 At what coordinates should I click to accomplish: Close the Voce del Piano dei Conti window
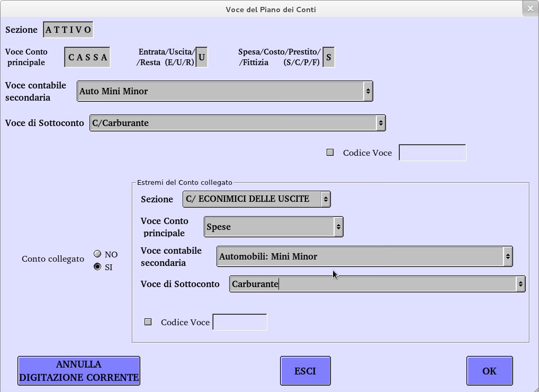click(531, 8)
